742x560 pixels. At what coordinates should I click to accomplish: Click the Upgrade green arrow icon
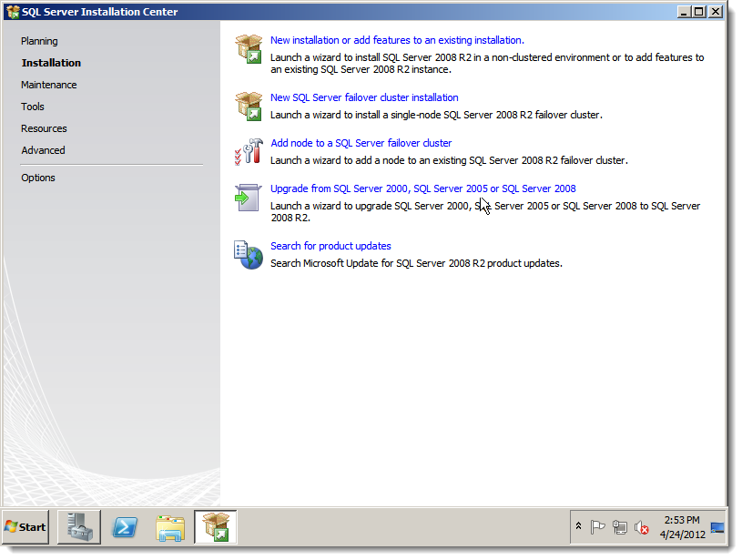pos(249,198)
